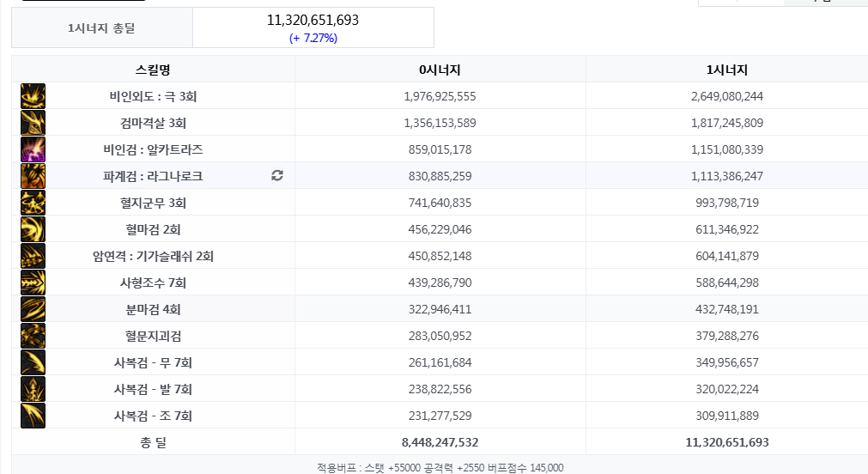Screen dimensions: 868x474
Task: Click the 사복검 - 발 skill icon
Action: click(33, 389)
